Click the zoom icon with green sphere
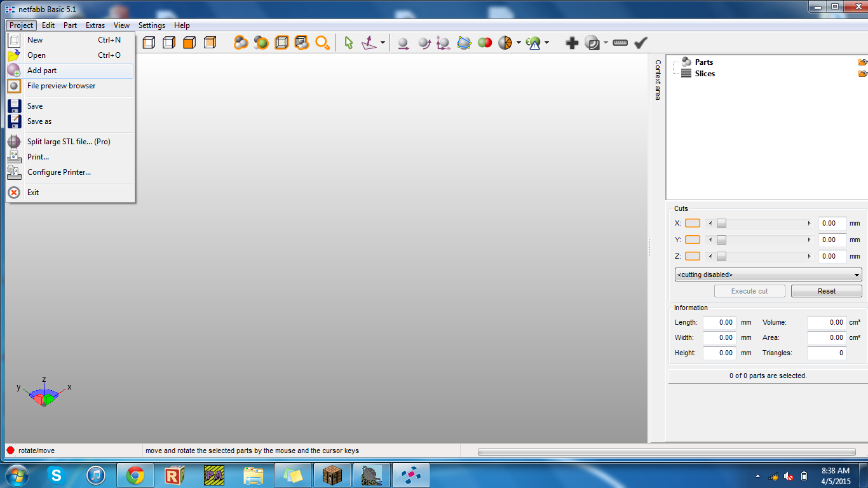This screenshot has height=488, width=868. pyautogui.click(x=261, y=43)
